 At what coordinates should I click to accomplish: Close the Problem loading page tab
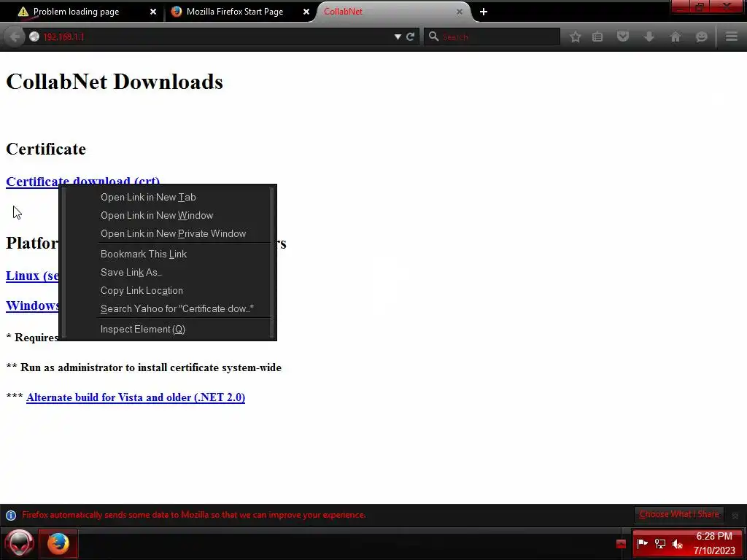pos(153,12)
